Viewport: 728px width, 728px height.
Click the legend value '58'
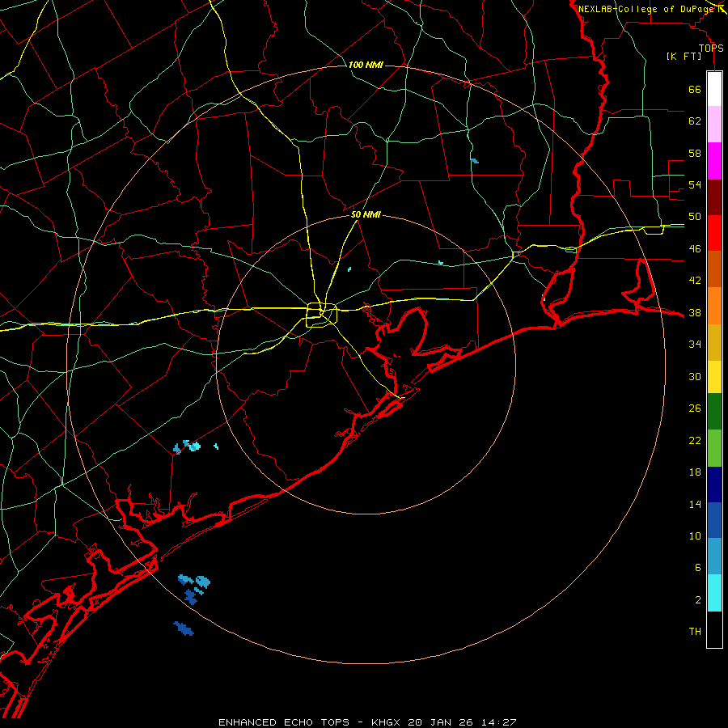pos(695,153)
